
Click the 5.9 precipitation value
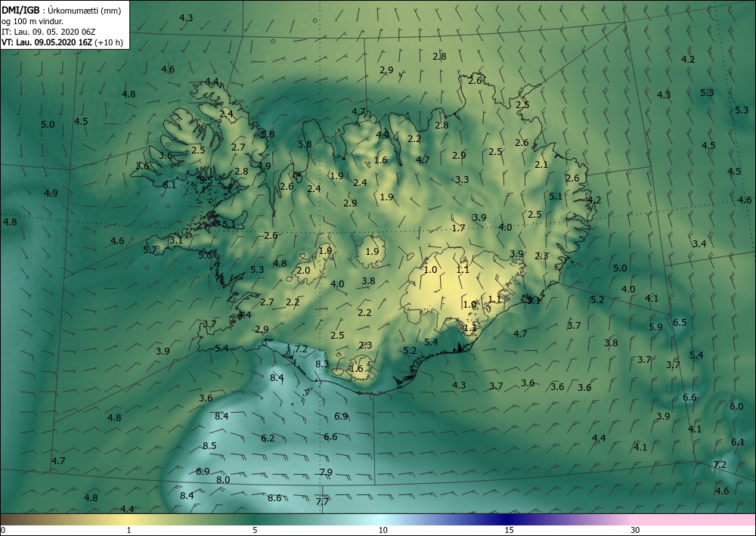655,327
